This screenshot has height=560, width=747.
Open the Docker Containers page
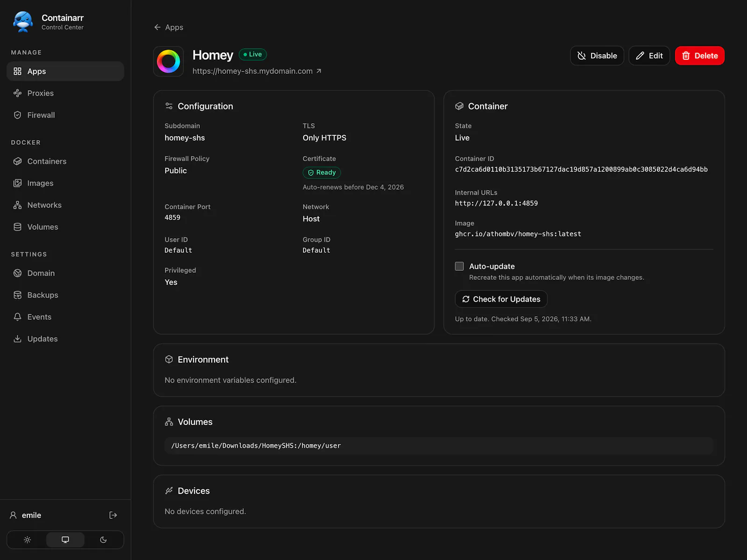pyautogui.click(x=65, y=161)
